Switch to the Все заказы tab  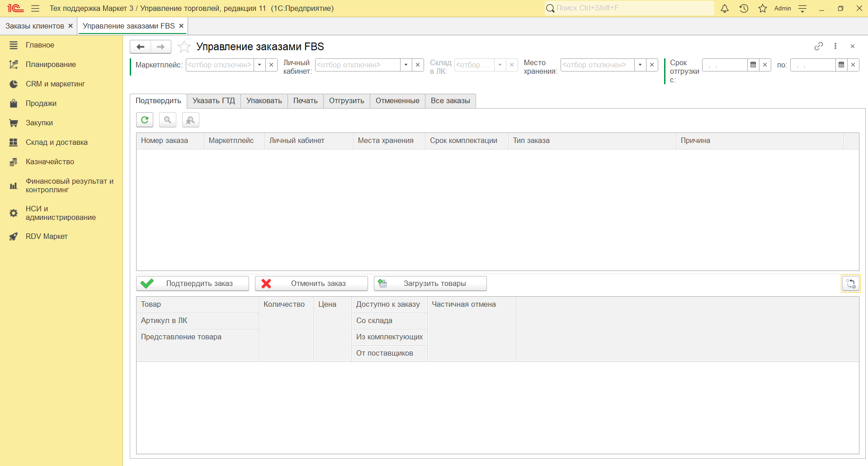coord(450,101)
